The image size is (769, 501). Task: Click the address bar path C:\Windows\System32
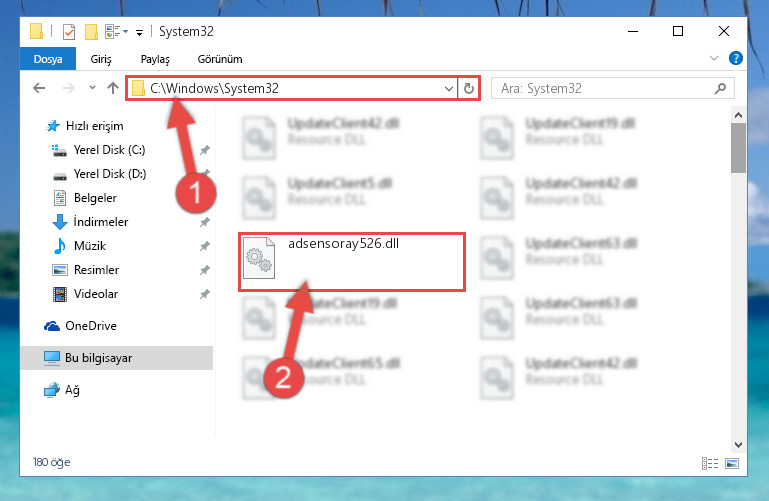tap(214, 88)
